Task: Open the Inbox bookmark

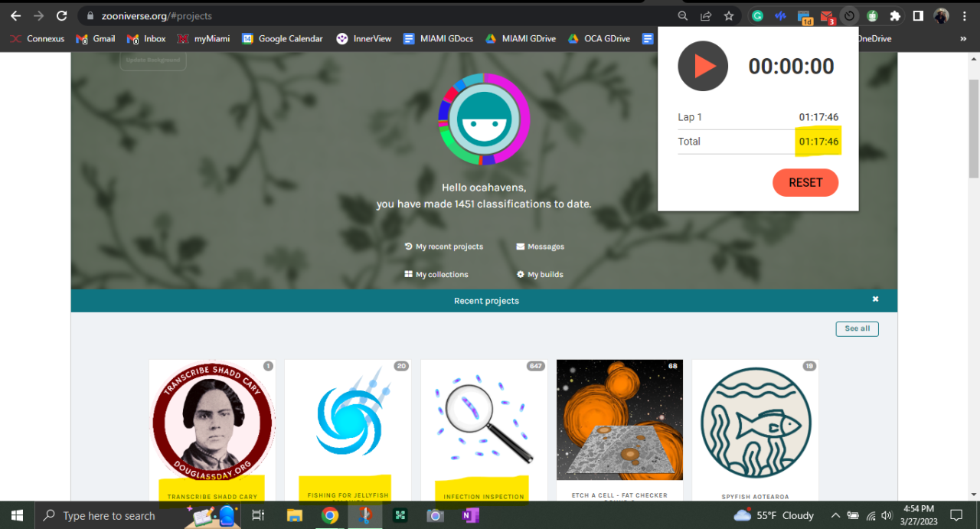Action: [x=146, y=38]
